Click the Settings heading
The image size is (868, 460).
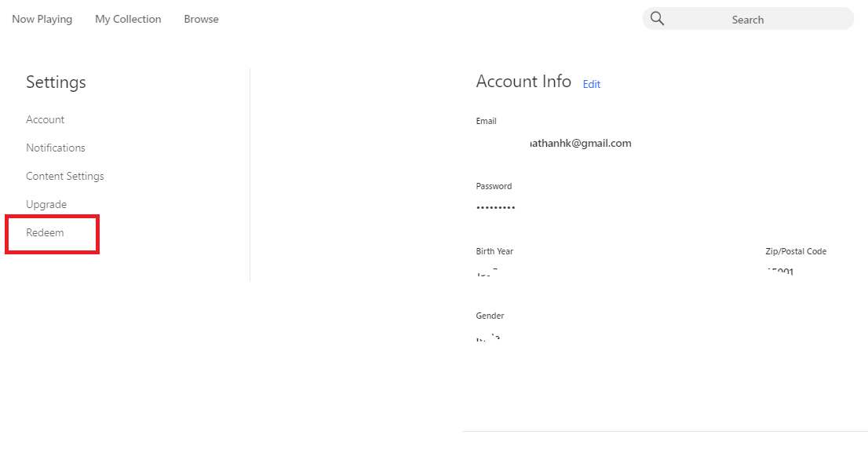[x=56, y=82]
